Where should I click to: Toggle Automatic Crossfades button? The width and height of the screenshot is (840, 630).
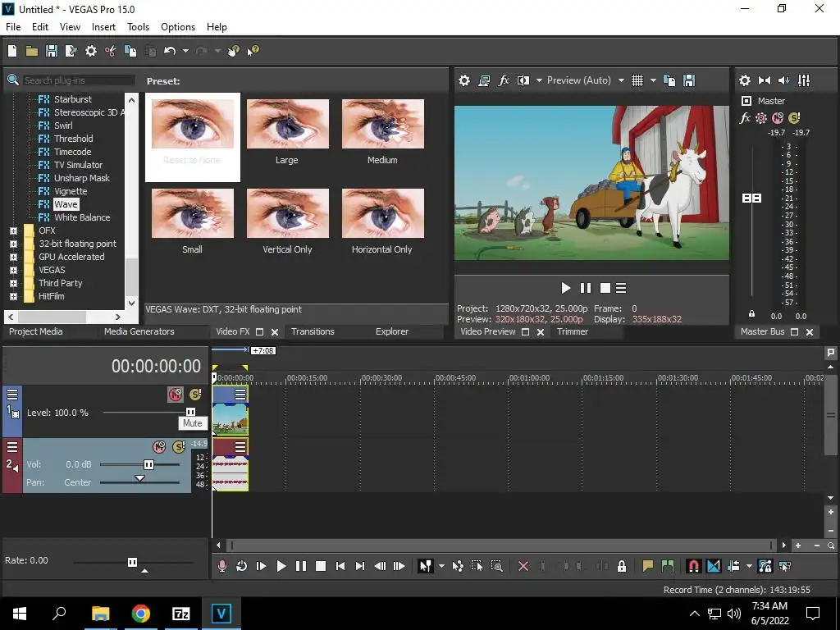714,566
